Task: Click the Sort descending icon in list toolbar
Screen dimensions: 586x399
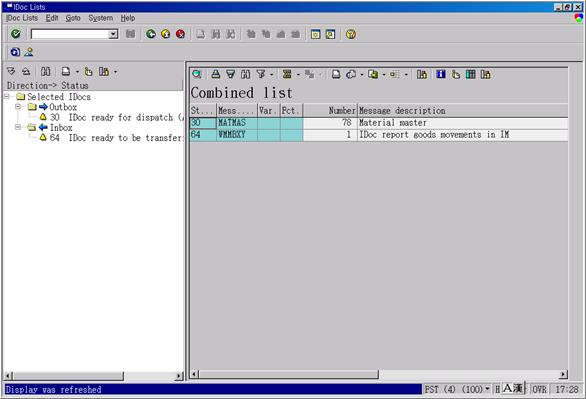Action: [x=231, y=74]
